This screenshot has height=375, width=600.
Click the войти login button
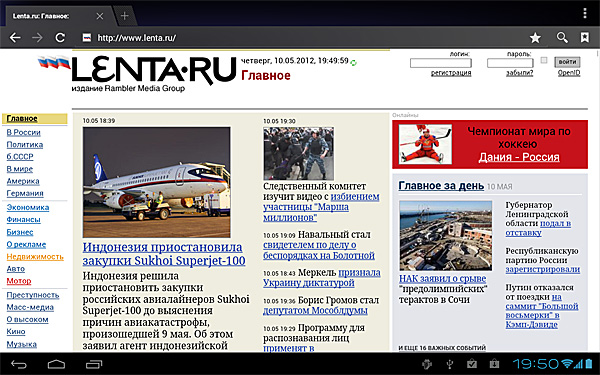[567, 62]
